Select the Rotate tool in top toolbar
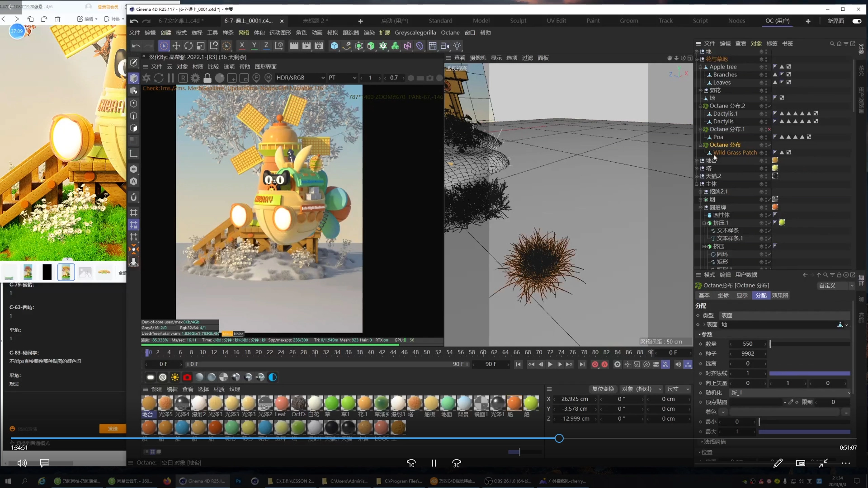Screen dimensions: 868x488 coord(189,46)
